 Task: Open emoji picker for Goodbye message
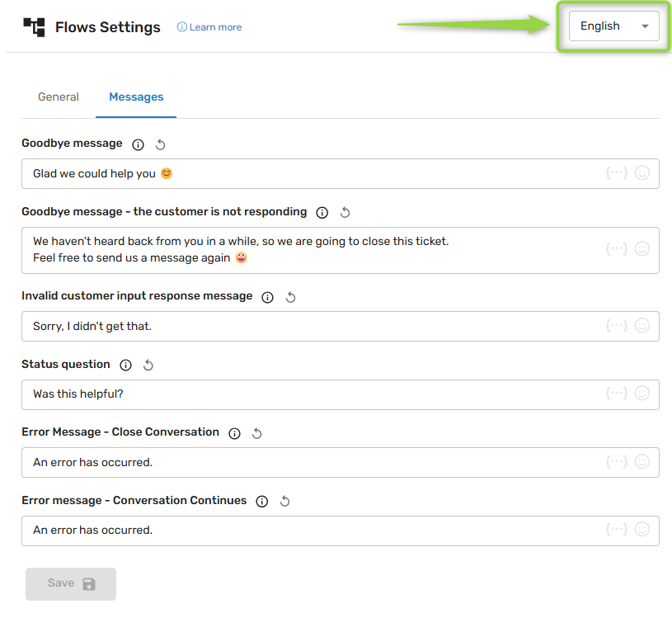click(x=642, y=173)
